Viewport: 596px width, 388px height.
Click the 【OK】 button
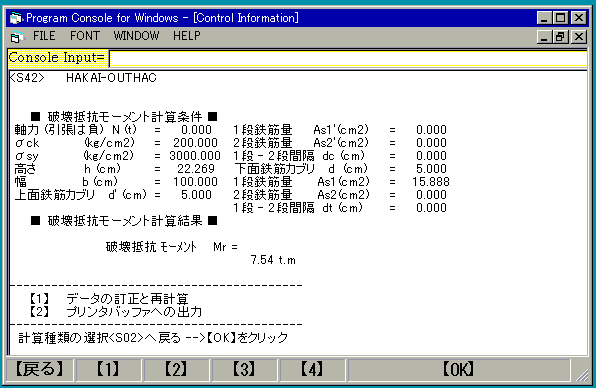tap(459, 369)
